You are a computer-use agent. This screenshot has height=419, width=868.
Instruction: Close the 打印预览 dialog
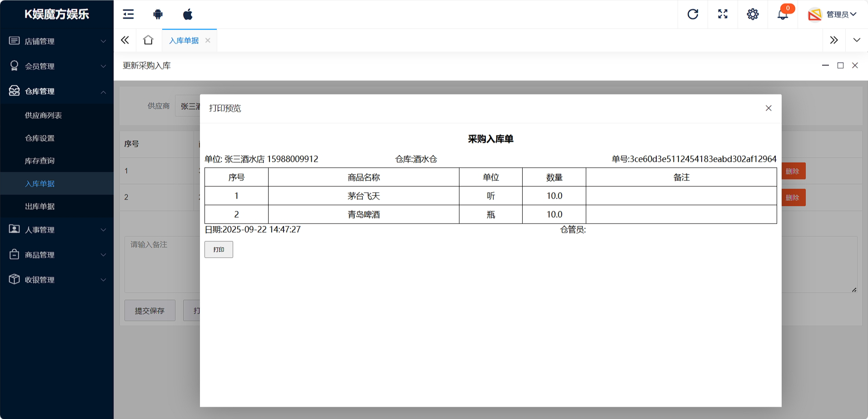pyautogui.click(x=768, y=108)
